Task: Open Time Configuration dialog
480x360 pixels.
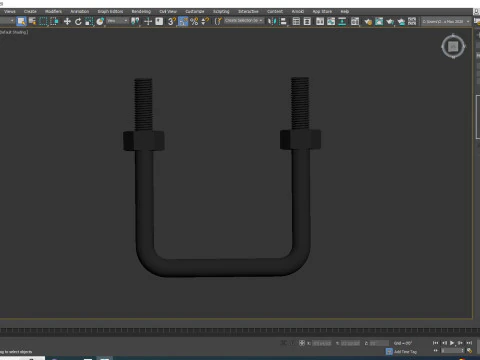Action: (x=469, y=351)
